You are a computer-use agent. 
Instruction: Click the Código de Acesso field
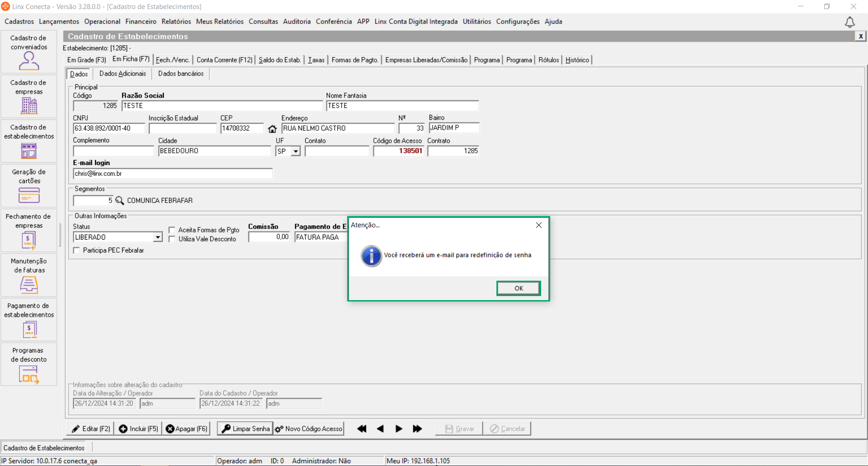[398, 151]
